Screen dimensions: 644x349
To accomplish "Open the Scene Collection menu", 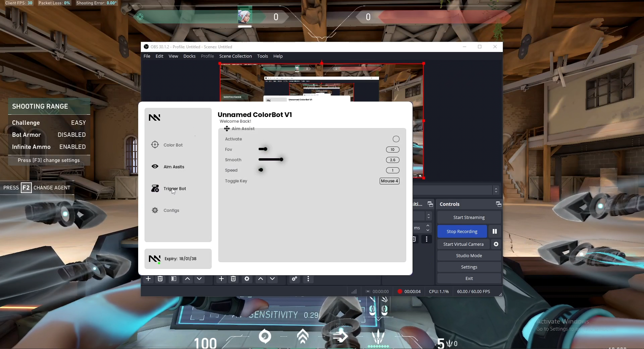I will click(x=235, y=56).
